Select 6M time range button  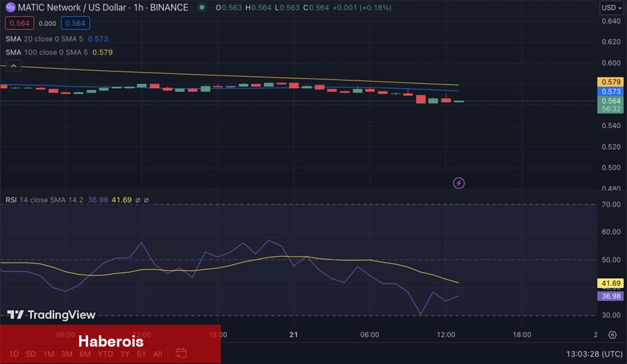pos(85,354)
